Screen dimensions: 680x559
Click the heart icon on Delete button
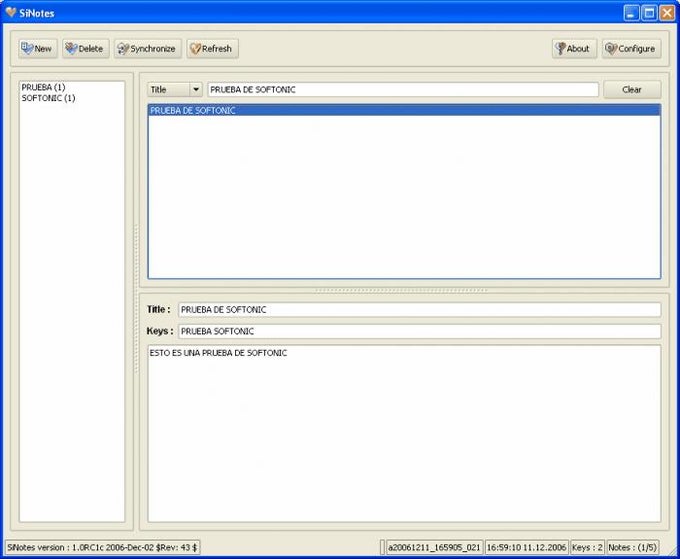[71, 49]
